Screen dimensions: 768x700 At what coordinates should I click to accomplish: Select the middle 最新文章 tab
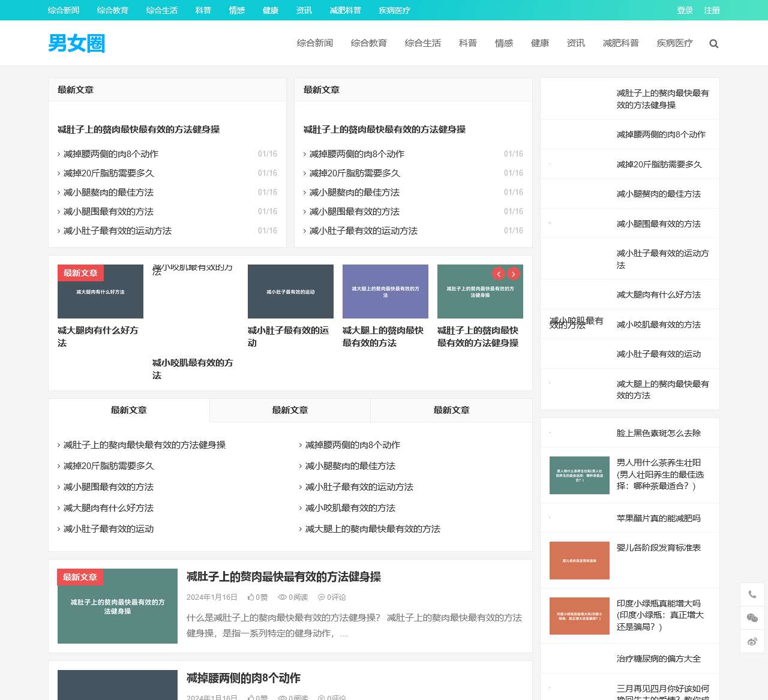[290, 410]
